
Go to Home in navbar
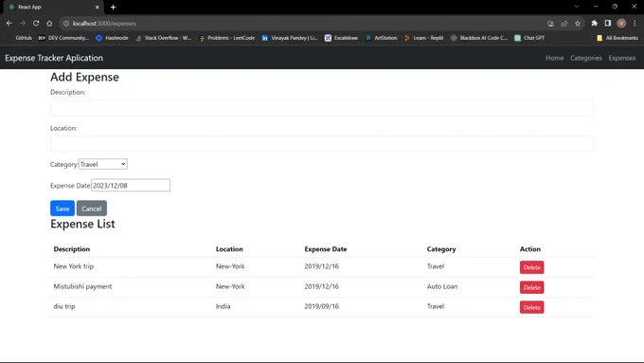pyautogui.click(x=554, y=58)
